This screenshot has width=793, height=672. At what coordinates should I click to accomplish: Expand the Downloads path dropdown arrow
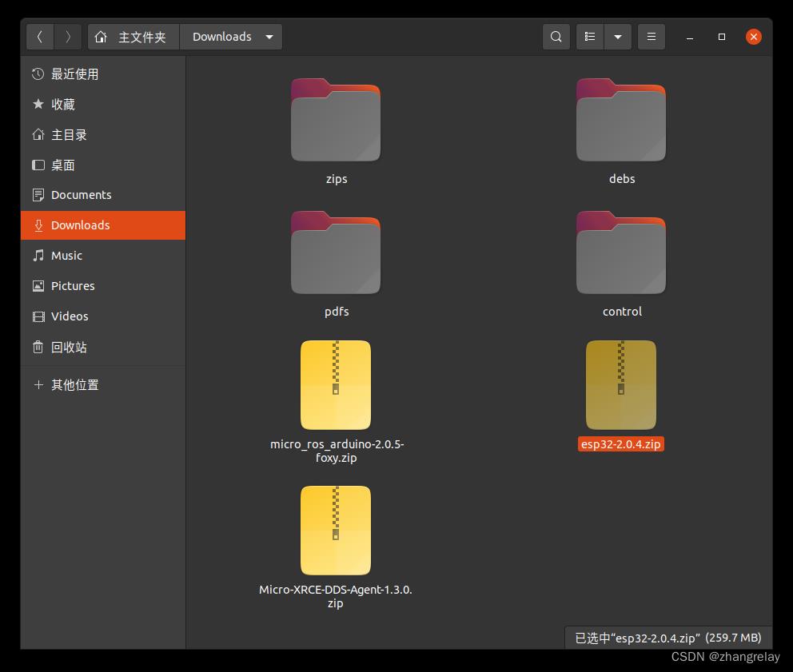[x=269, y=37]
